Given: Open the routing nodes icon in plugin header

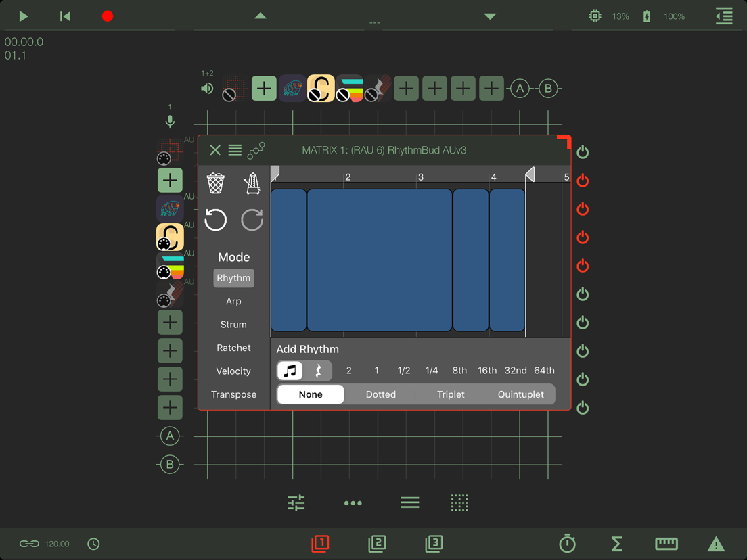Looking at the screenshot, I should (256, 150).
